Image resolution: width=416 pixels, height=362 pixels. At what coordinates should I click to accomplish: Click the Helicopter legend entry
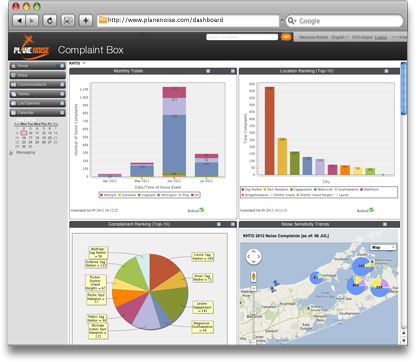pos(168,195)
